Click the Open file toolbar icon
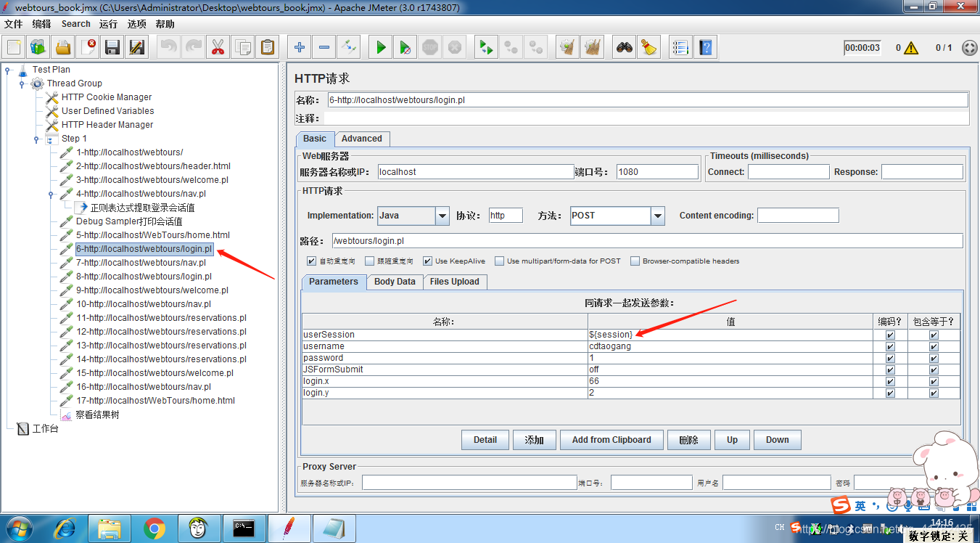This screenshot has height=543, width=980. 63,48
